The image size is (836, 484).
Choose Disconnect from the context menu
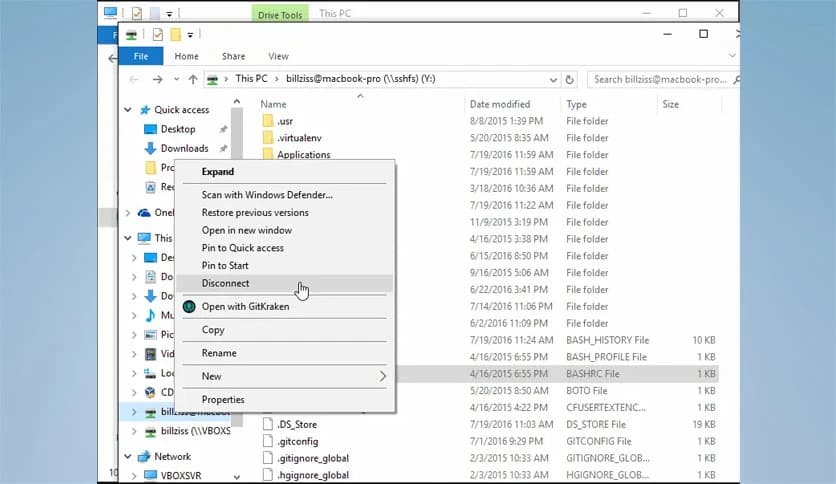pyautogui.click(x=284, y=283)
